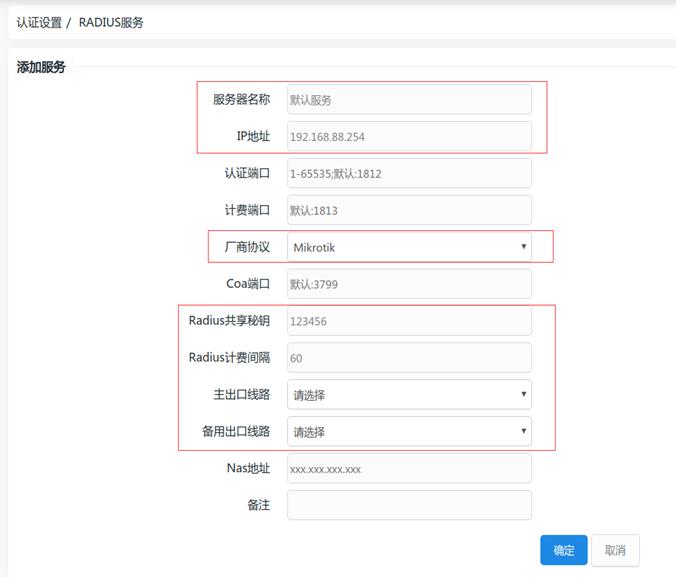The width and height of the screenshot is (676, 577).
Task: Open the 厂商协议 Mikrotik dropdown
Action: pos(409,247)
